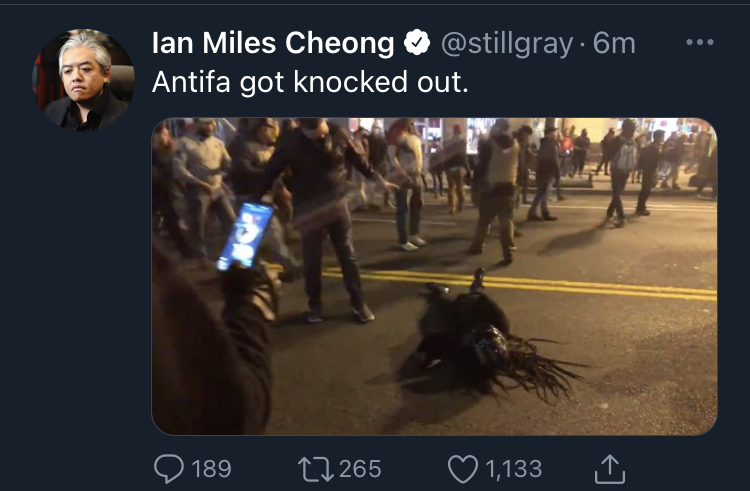Viewport: 750px width, 491px height.
Task: View the 1,133 likes count
Action: tap(514, 469)
